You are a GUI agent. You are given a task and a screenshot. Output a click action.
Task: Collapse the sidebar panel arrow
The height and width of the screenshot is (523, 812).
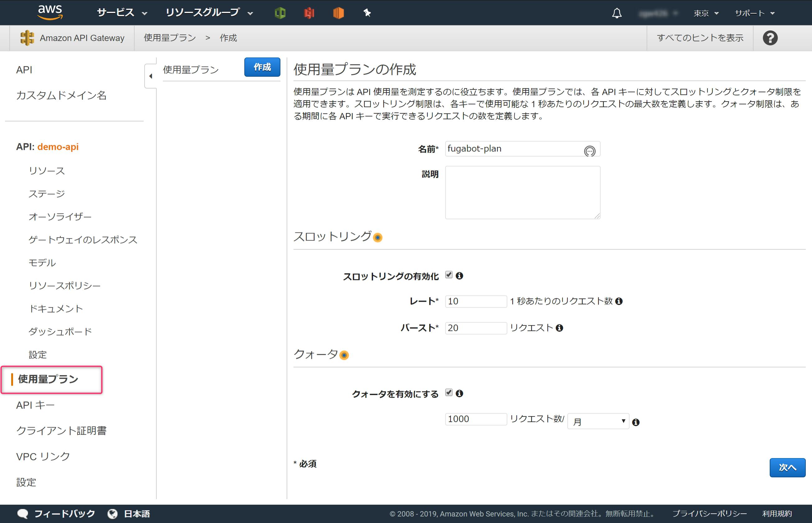150,76
